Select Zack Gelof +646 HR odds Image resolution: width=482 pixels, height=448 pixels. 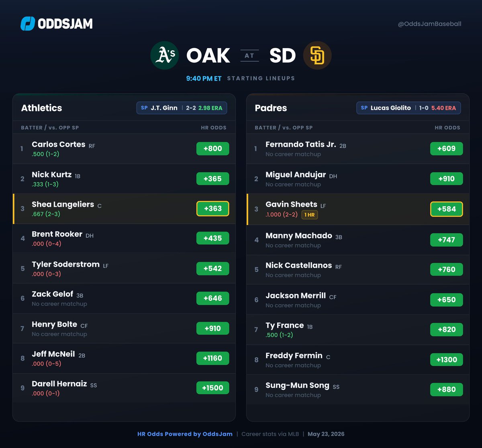click(212, 298)
